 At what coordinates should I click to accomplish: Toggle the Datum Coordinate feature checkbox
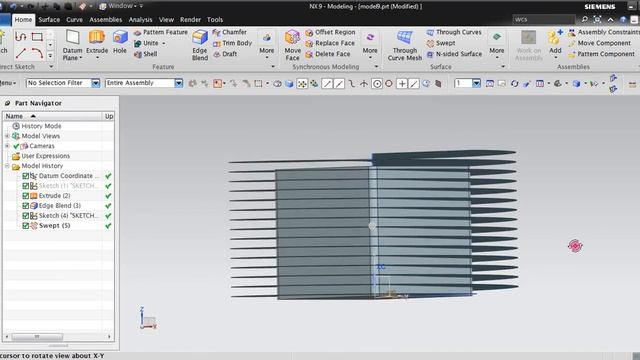pos(25,176)
